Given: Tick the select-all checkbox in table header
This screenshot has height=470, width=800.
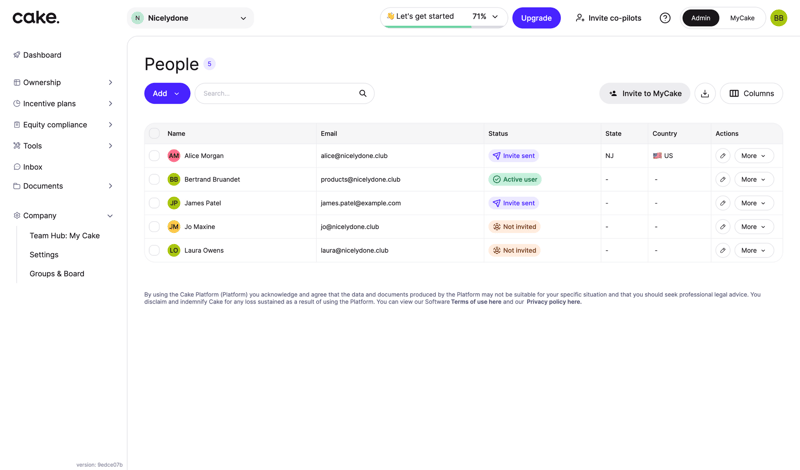Looking at the screenshot, I should [154, 133].
